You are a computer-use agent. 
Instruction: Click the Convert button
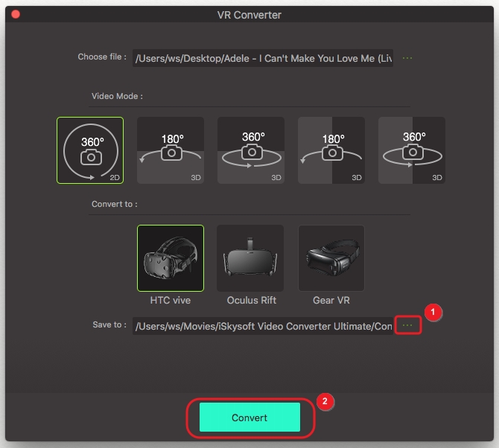249,417
